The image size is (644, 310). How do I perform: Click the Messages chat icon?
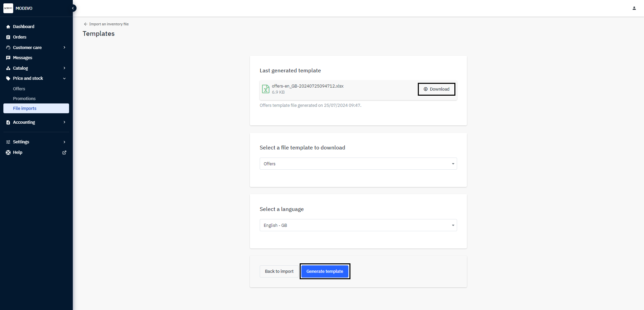[x=8, y=58]
